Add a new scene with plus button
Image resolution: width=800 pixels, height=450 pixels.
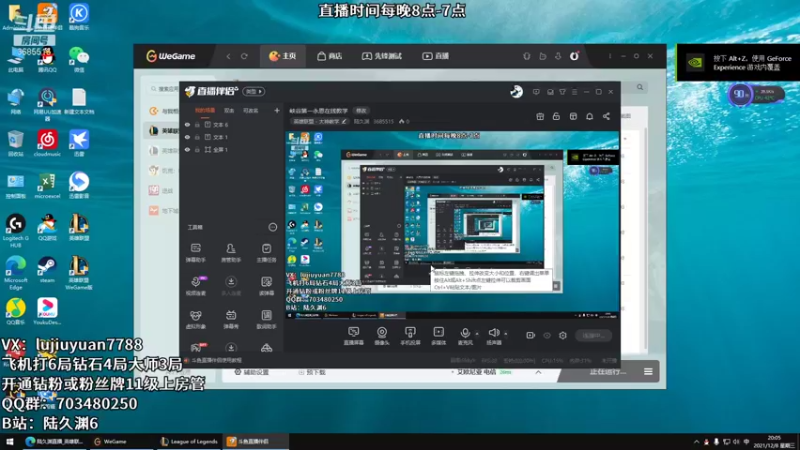tap(277, 110)
